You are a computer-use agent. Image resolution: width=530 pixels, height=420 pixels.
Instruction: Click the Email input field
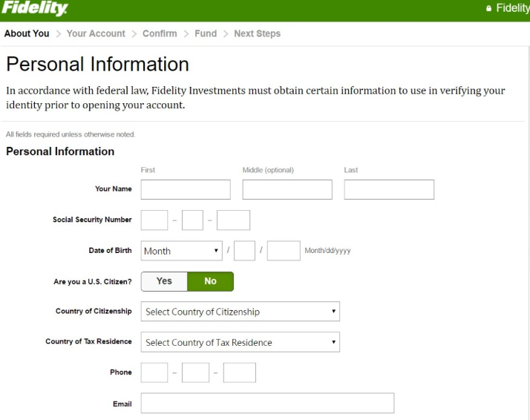click(x=267, y=403)
